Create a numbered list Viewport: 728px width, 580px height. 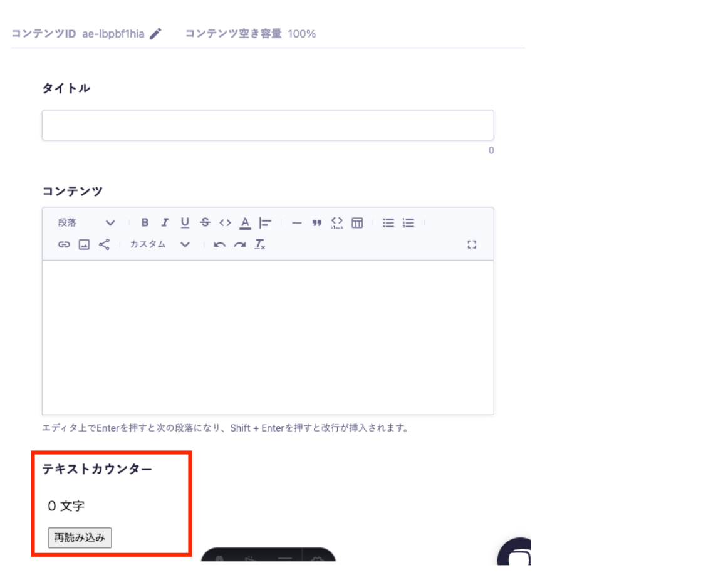coord(408,223)
